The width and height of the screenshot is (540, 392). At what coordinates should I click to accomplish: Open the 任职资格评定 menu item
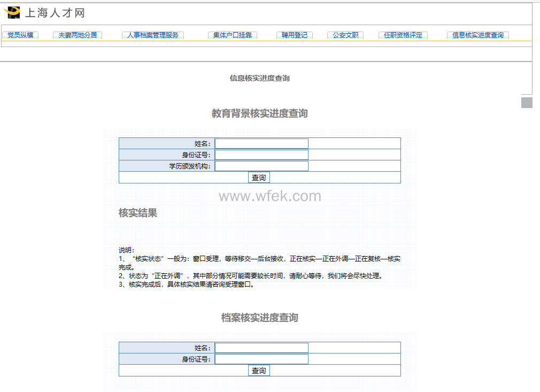click(403, 35)
